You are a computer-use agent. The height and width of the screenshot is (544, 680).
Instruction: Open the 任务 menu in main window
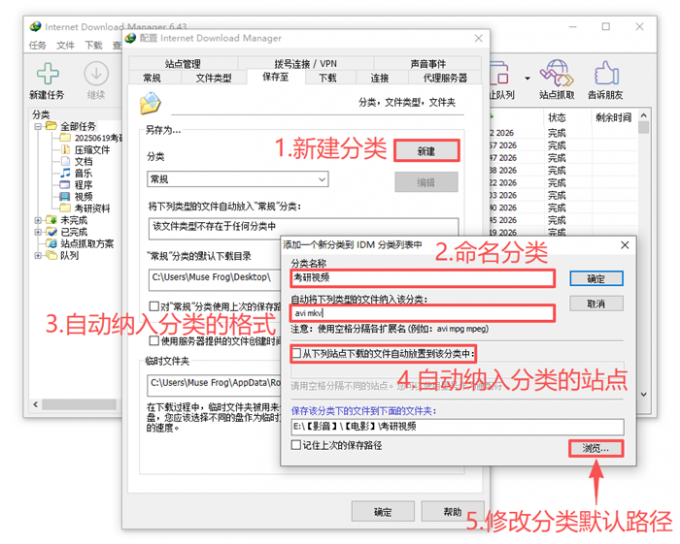pyautogui.click(x=38, y=45)
